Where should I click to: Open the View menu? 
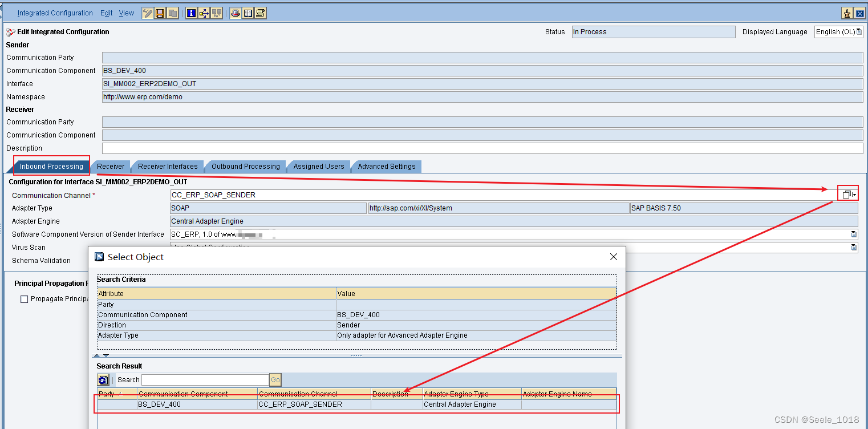tap(127, 13)
